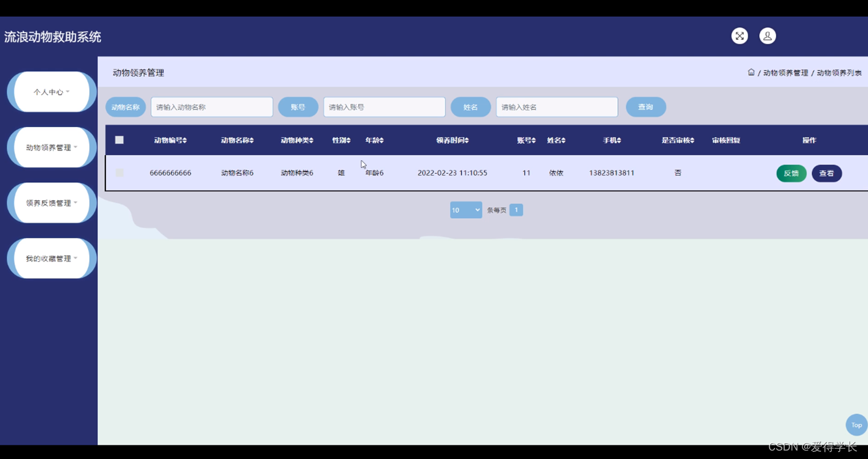The height and width of the screenshot is (459, 868).
Task: Click the 账号 filter label
Action: (298, 107)
